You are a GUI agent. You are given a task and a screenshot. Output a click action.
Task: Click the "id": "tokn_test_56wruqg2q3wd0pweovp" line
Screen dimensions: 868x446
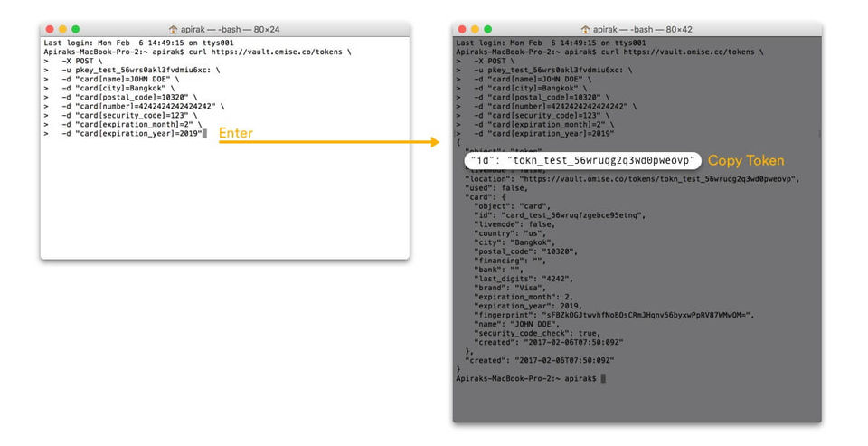tap(582, 161)
